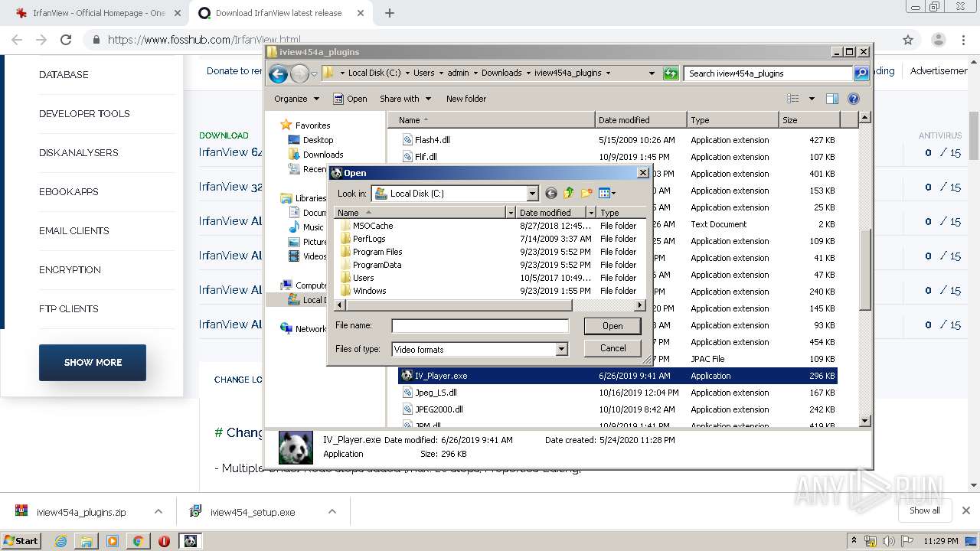This screenshot has width=980, height=551.
Task: Click Desktop in Explorer Favorites
Action: pos(311,140)
